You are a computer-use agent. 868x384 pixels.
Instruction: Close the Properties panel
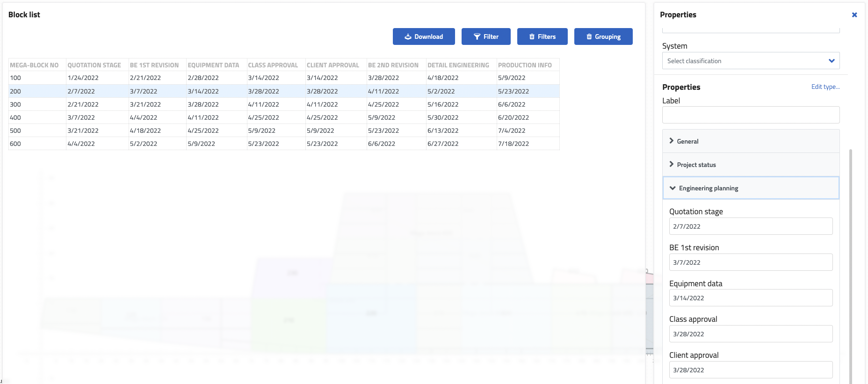pyautogui.click(x=854, y=15)
